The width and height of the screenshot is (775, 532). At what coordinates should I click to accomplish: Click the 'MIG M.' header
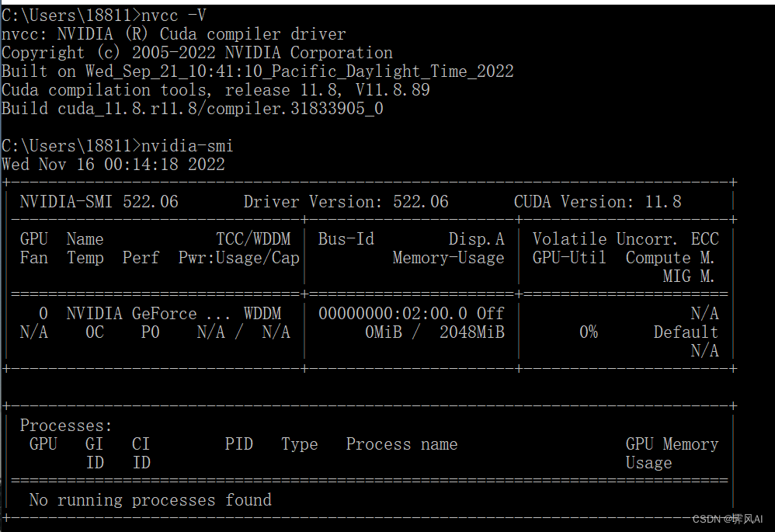(x=689, y=276)
